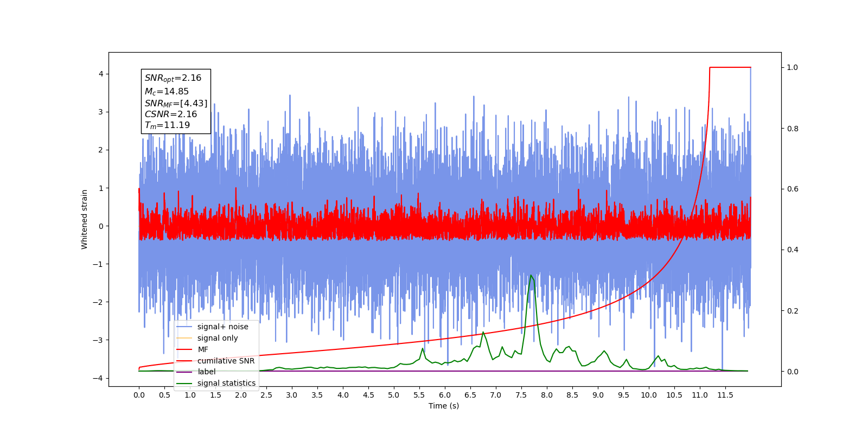Click the 10.0 tick label on time axis
Viewport: 868px width, 434px height.
[649, 395]
